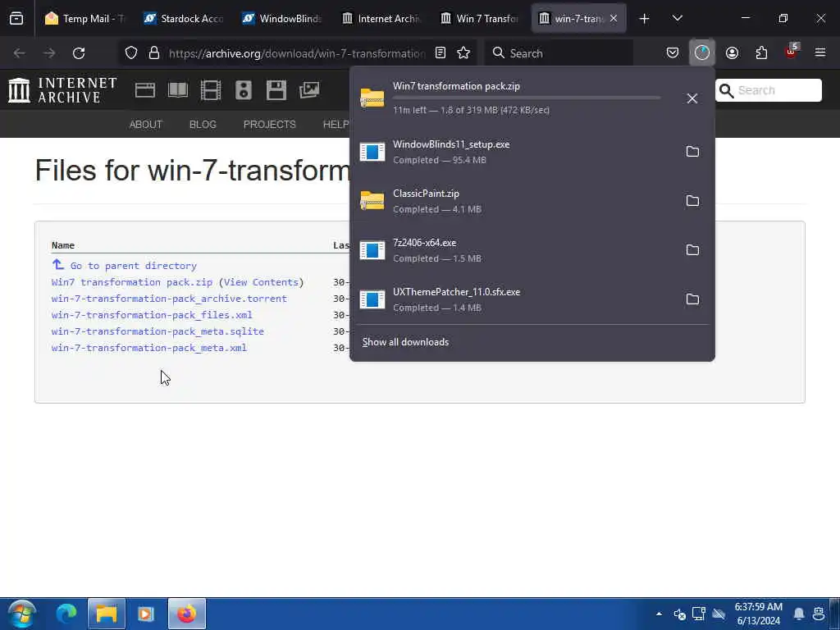Open win-7-transformation-pack_files.xml link
This screenshot has height=630, width=840.
[152, 316]
